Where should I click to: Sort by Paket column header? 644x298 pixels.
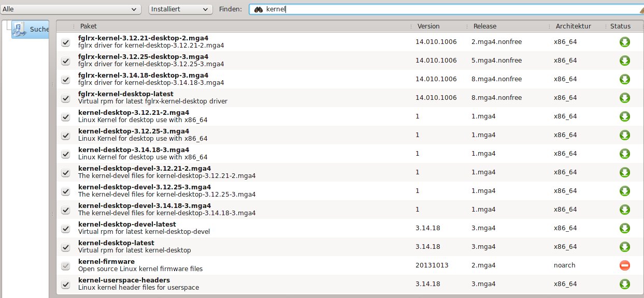click(x=243, y=26)
